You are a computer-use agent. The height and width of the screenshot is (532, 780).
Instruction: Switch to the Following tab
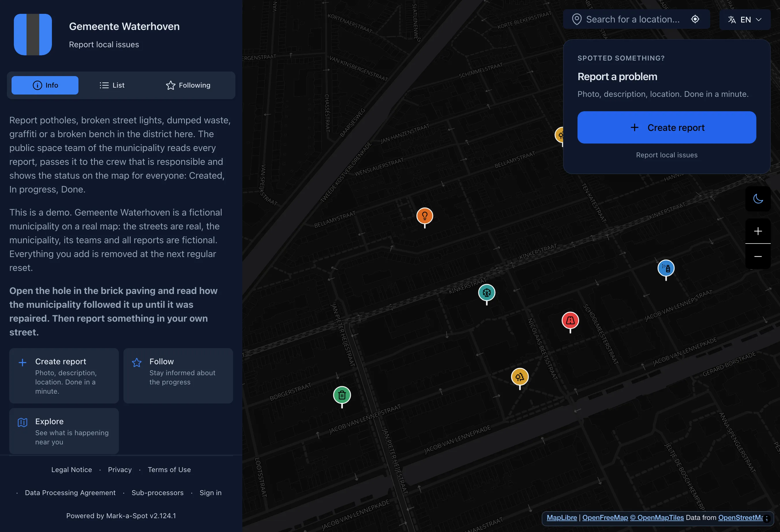188,85
